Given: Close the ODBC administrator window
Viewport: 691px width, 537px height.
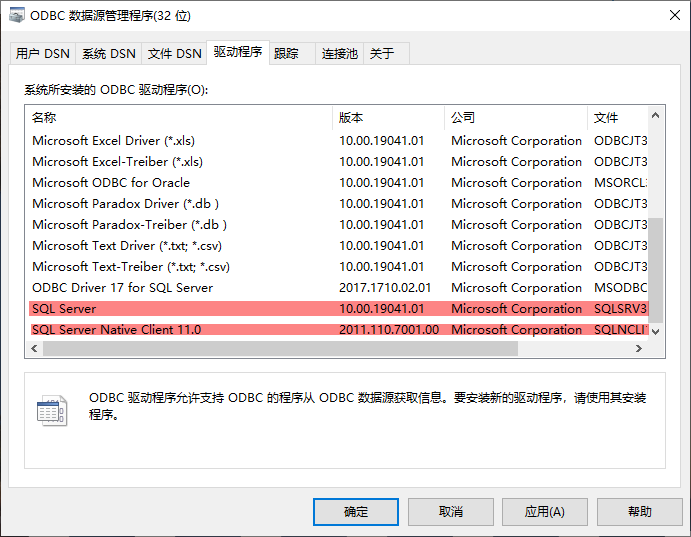Looking at the screenshot, I should 675,15.
